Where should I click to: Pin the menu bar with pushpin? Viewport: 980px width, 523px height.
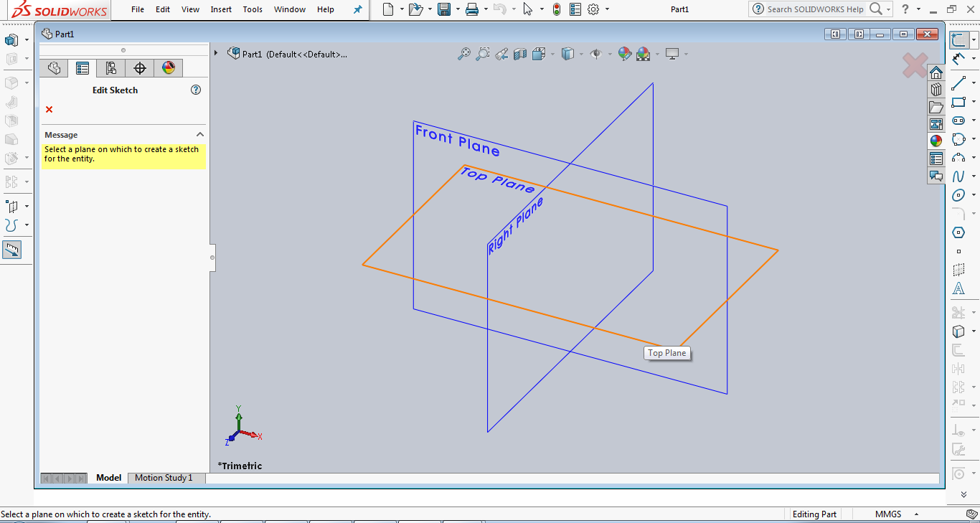point(358,9)
